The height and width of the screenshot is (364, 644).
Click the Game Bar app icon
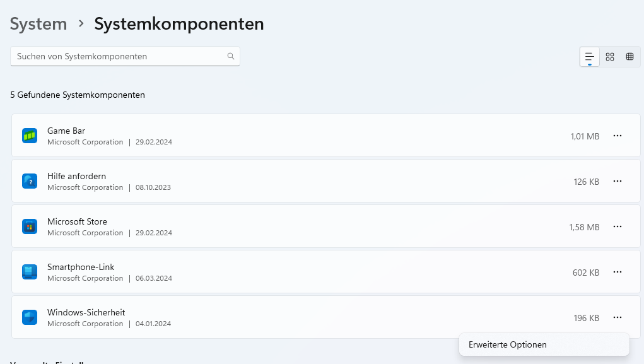click(30, 136)
